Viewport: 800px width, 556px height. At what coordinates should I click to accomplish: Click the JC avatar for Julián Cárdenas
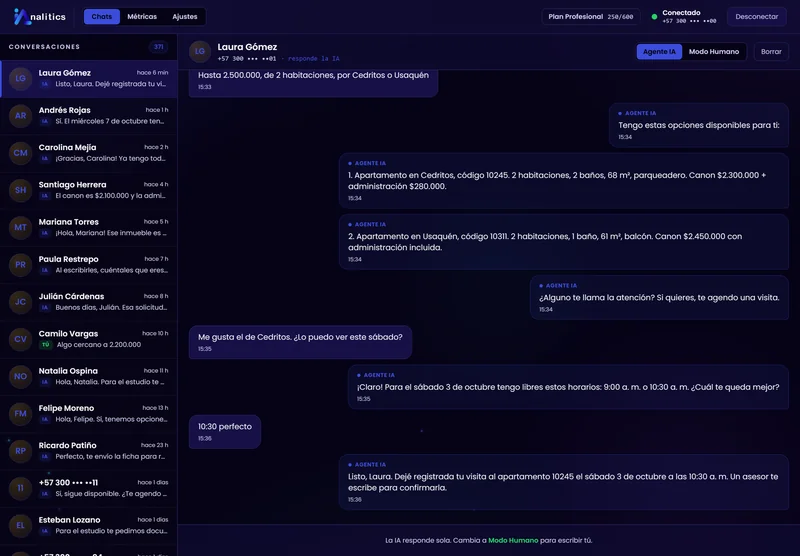(x=20, y=302)
